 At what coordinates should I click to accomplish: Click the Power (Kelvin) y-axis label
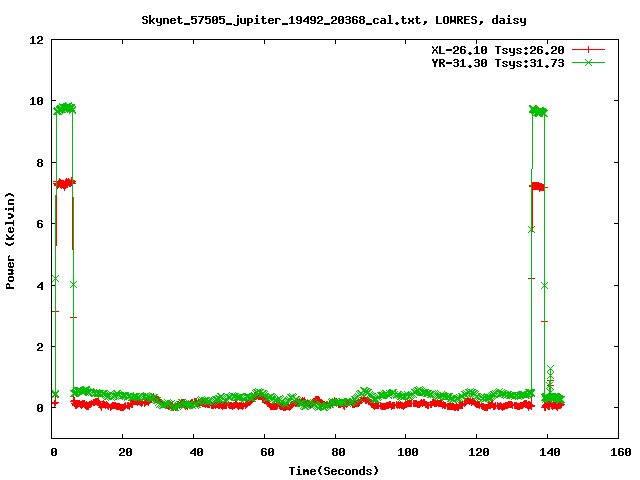(x=10, y=241)
